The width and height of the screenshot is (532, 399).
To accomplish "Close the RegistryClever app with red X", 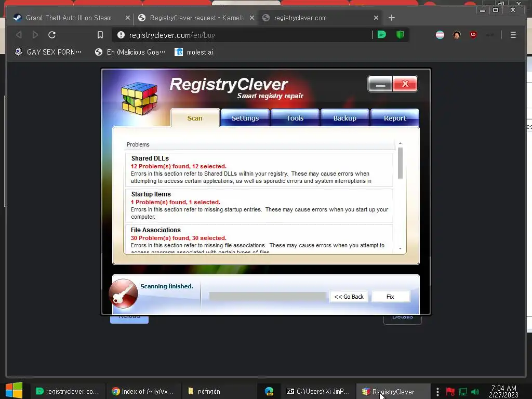I will click(405, 84).
